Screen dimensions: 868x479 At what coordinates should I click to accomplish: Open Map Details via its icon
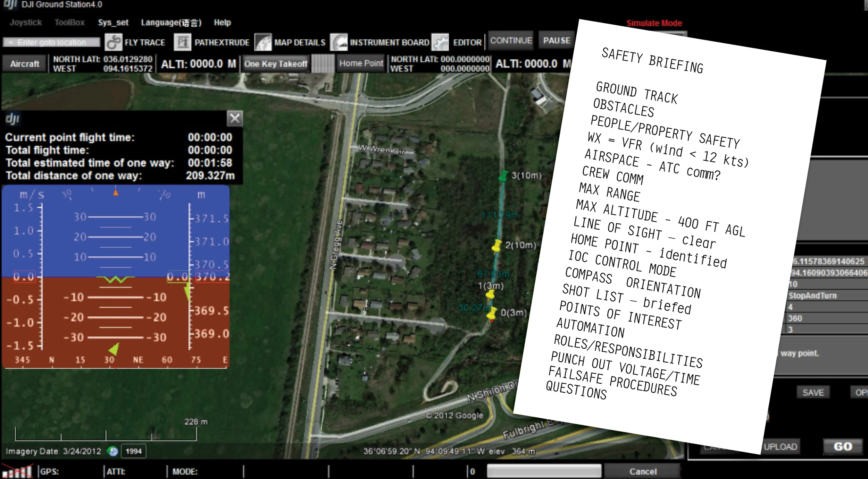click(x=263, y=42)
